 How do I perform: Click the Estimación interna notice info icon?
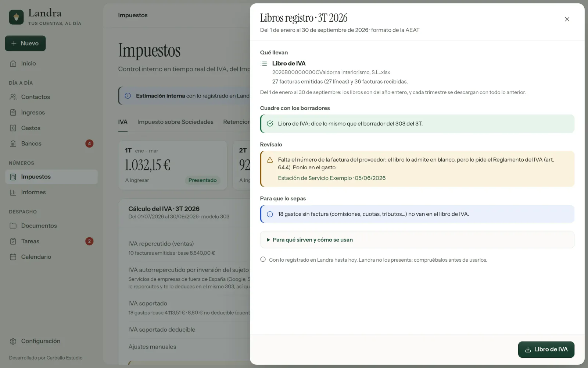128,96
